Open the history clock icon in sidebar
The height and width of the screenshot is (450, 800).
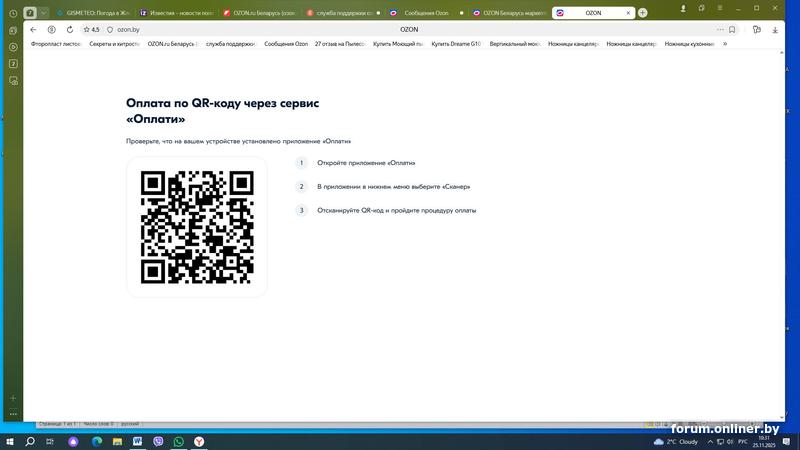(13, 13)
